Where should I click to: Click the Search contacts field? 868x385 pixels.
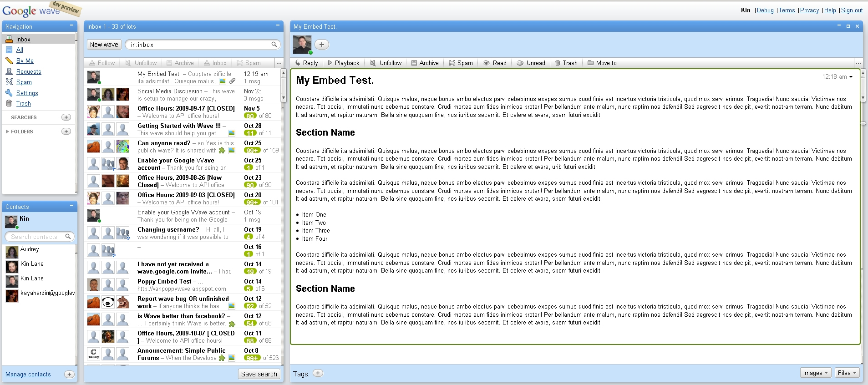[39, 237]
